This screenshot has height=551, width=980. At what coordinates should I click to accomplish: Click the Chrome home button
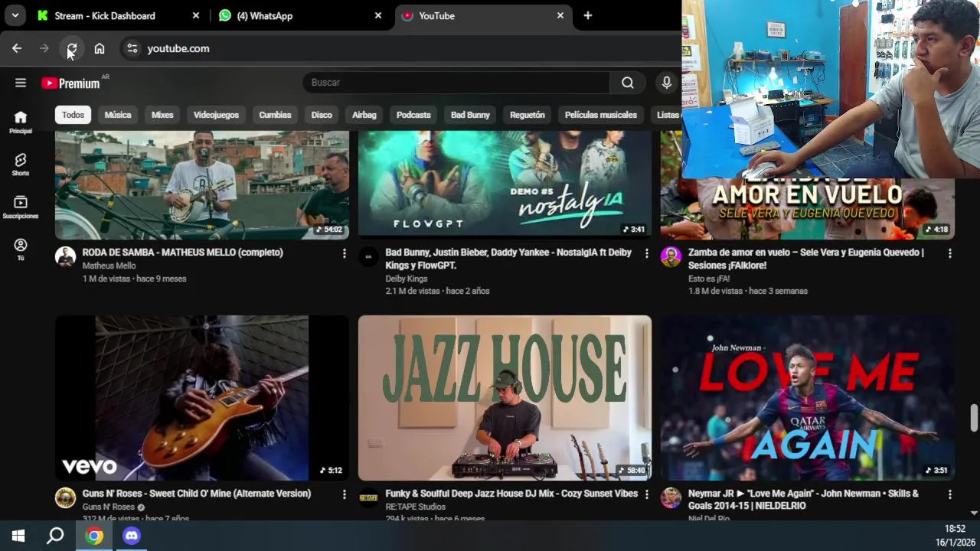pos(100,48)
